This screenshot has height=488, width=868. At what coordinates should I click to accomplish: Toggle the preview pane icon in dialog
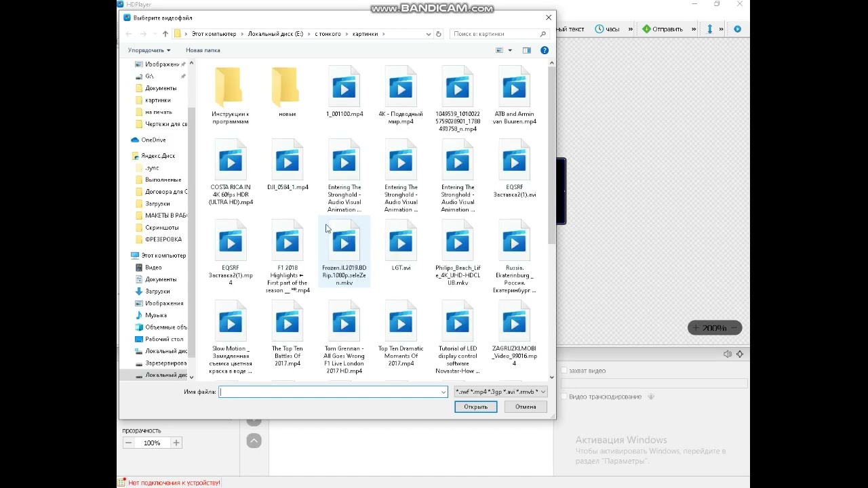[x=527, y=50]
